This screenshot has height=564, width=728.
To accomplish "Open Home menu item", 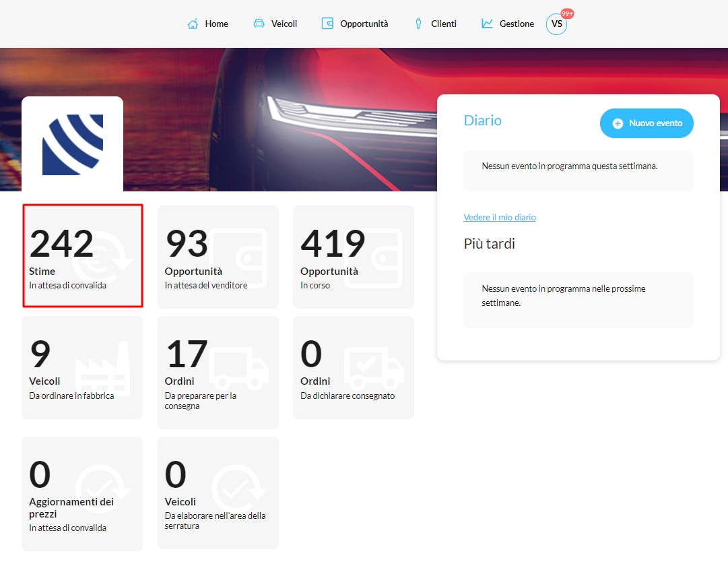I will click(207, 24).
